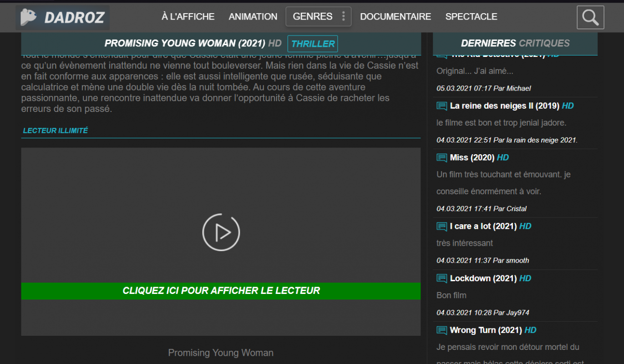Go to the SPECTACLE section
Screen dimensions: 624x364
(471, 17)
